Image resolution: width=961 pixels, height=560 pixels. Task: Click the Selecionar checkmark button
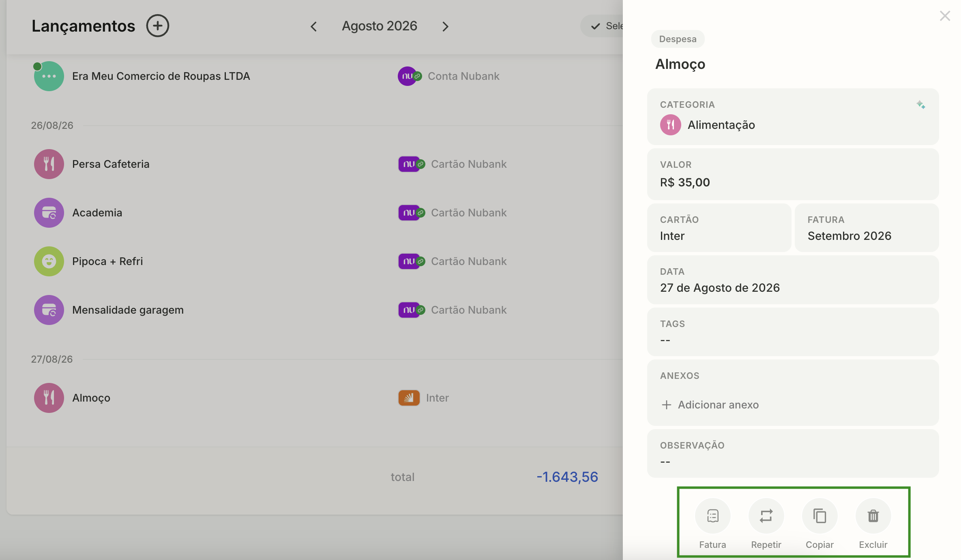602,26
